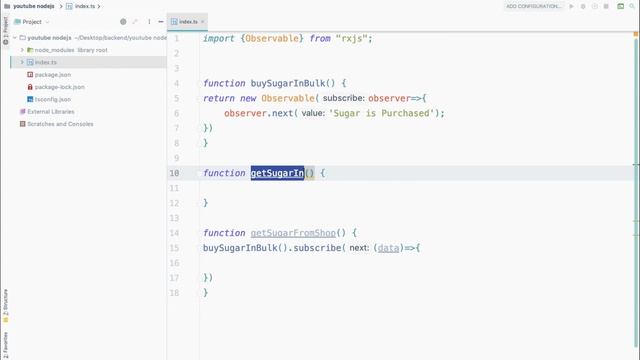Click index.ts breadcrumb in navigation bar

80,6
